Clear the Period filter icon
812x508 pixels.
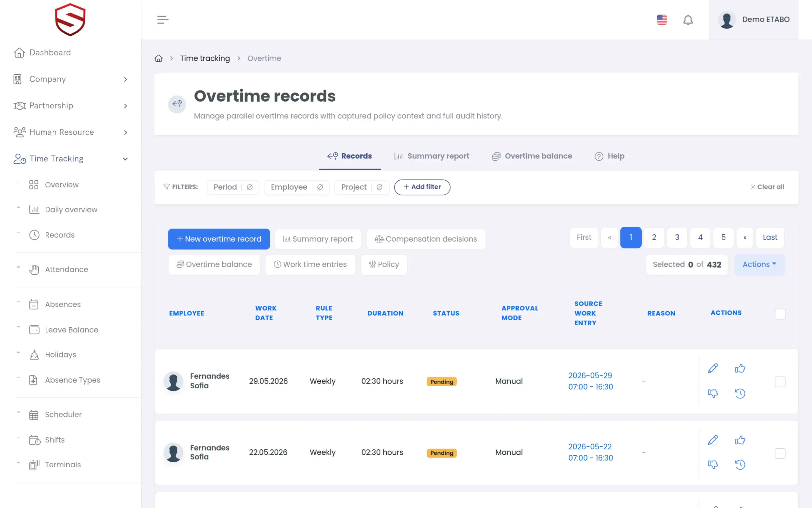(x=250, y=187)
